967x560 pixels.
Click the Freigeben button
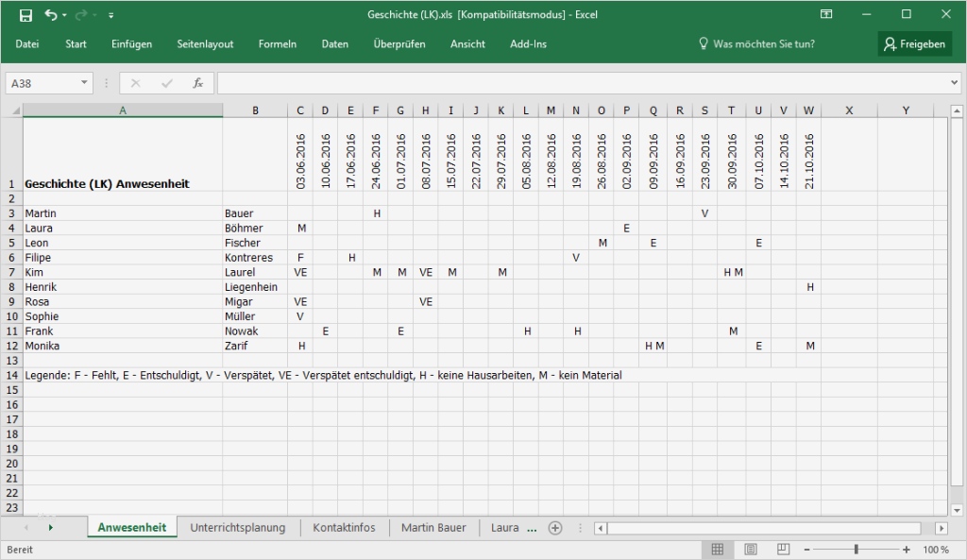point(914,43)
